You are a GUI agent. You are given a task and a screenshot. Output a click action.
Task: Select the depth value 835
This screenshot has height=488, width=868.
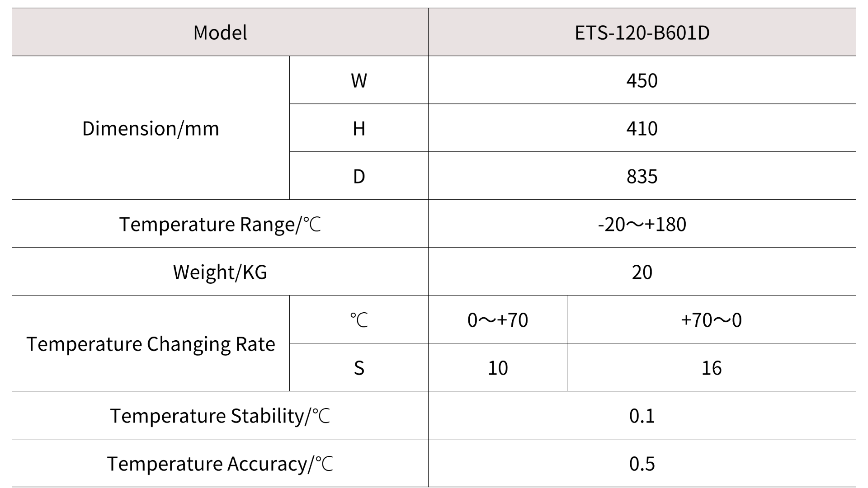coord(642,176)
